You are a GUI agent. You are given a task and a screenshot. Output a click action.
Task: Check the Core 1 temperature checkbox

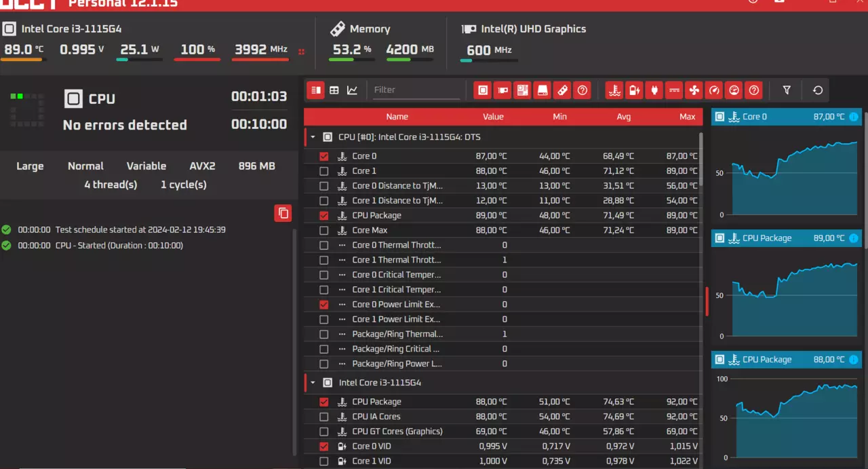[323, 171]
